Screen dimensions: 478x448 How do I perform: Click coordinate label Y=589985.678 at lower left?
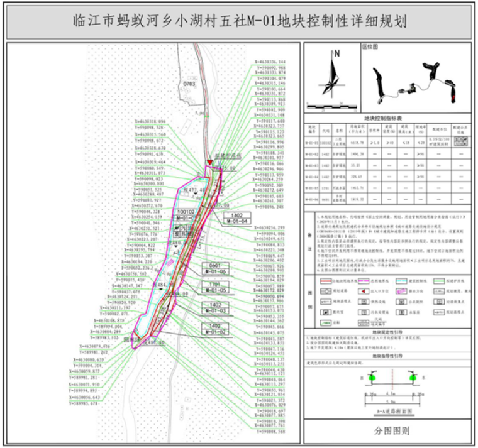83,403
